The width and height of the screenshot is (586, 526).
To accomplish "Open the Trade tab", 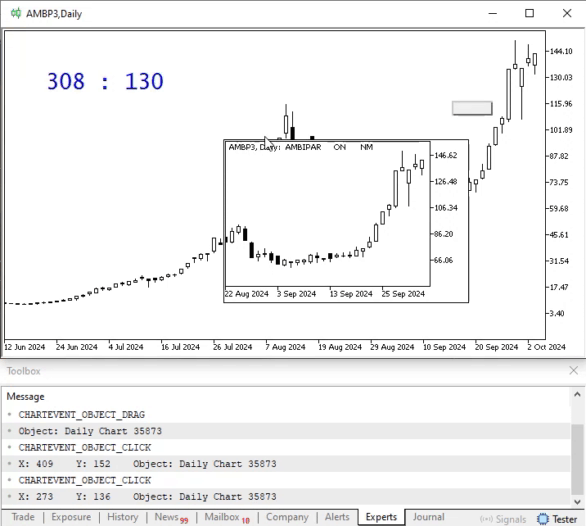I will coord(23,517).
